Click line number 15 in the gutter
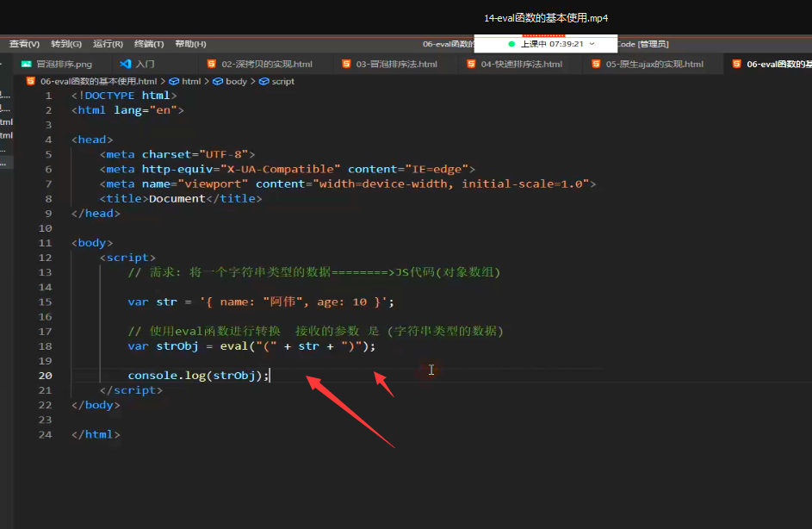This screenshot has height=529, width=812. click(x=45, y=302)
